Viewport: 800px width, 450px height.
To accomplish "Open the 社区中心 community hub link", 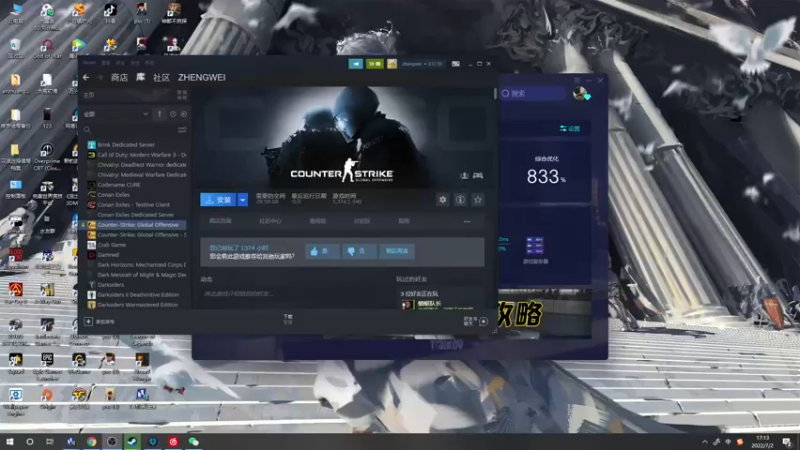I will point(270,221).
